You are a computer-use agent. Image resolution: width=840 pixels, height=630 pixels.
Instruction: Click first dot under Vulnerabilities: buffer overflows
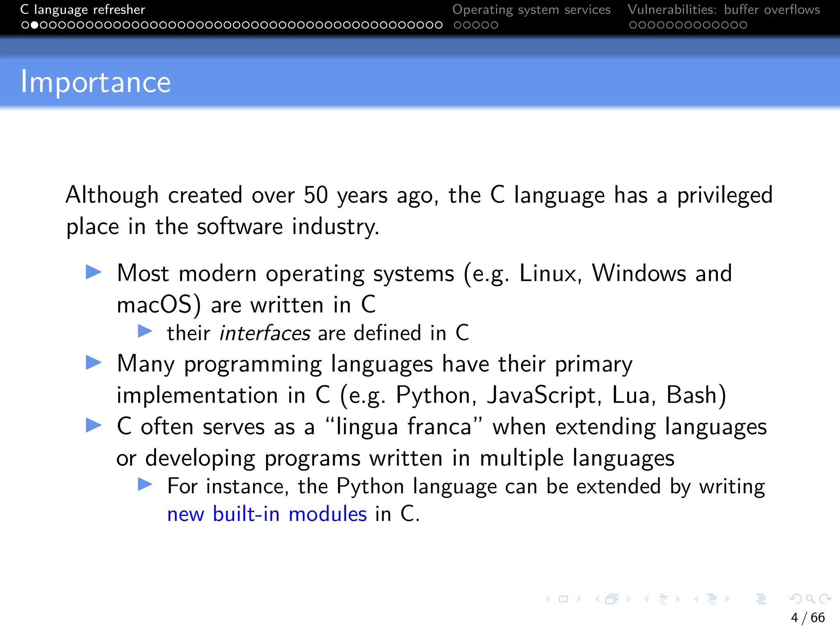633,25
